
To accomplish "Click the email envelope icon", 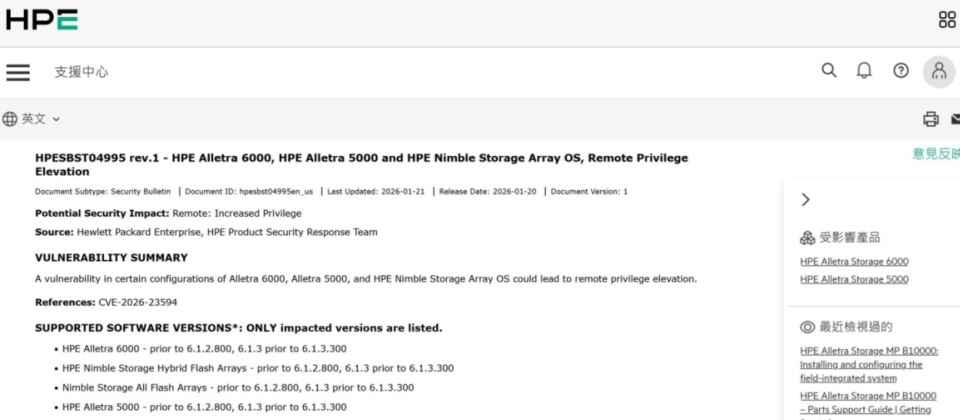I will [954, 119].
